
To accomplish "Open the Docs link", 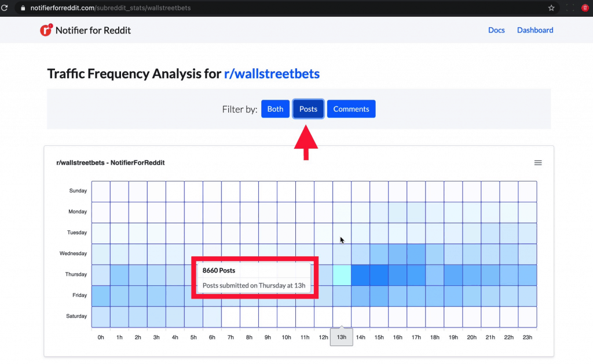I will [496, 30].
